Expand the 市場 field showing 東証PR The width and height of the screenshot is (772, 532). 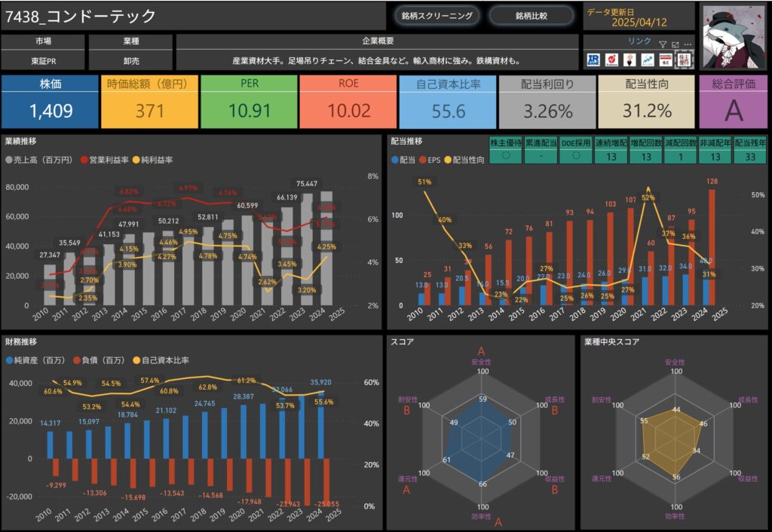43,60
